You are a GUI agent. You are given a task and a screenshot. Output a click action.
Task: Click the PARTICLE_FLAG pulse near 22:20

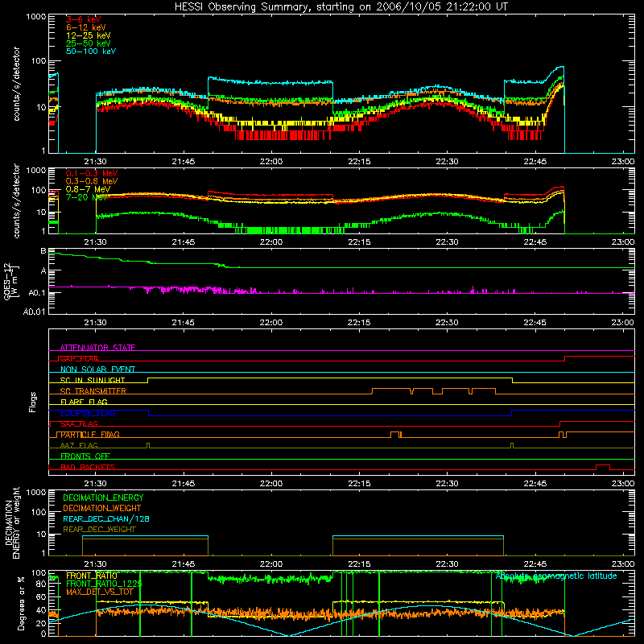[396, 435]
